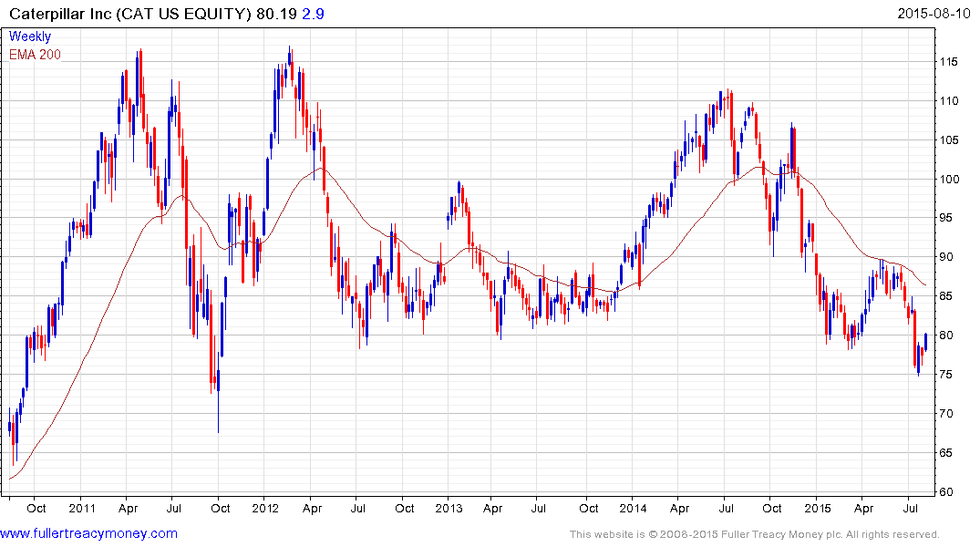Click the chart title 'Caterpillar Inc (CAT US EQUITY)'
This screenshot has height=547, width=980.
(x=130, y=14)
